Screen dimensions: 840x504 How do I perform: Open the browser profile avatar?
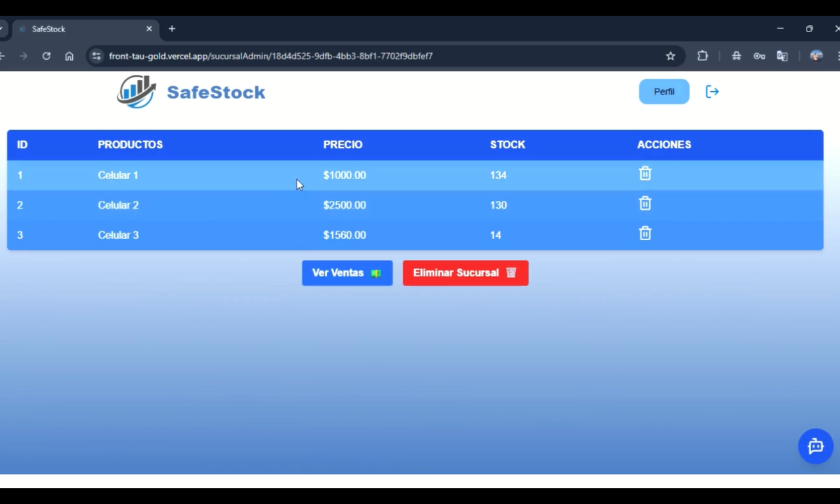(x=816, y=56)
